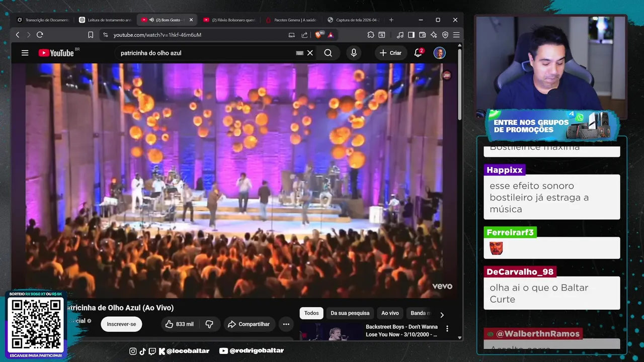Viewport: 644px width, 362px height.
Task: Open options menu for Backstreet Boys video
Action: click(447, 329)
